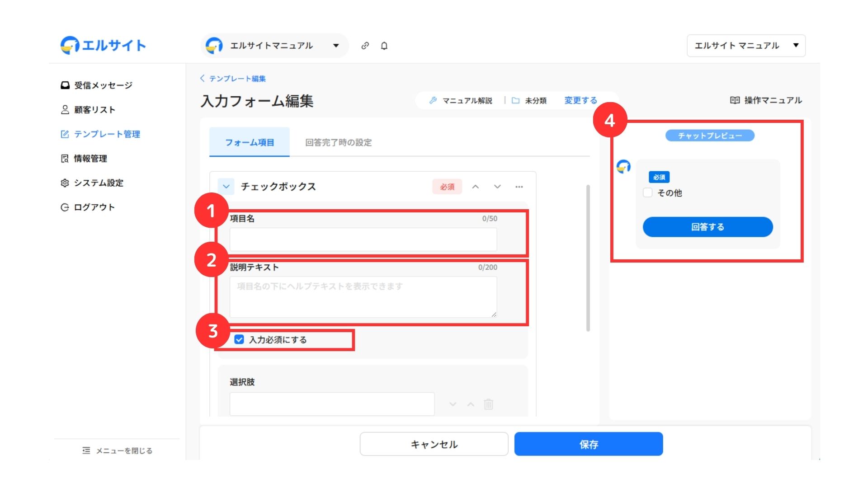
Task: Focus the 項目名 text input field
Action: point(363,239)
